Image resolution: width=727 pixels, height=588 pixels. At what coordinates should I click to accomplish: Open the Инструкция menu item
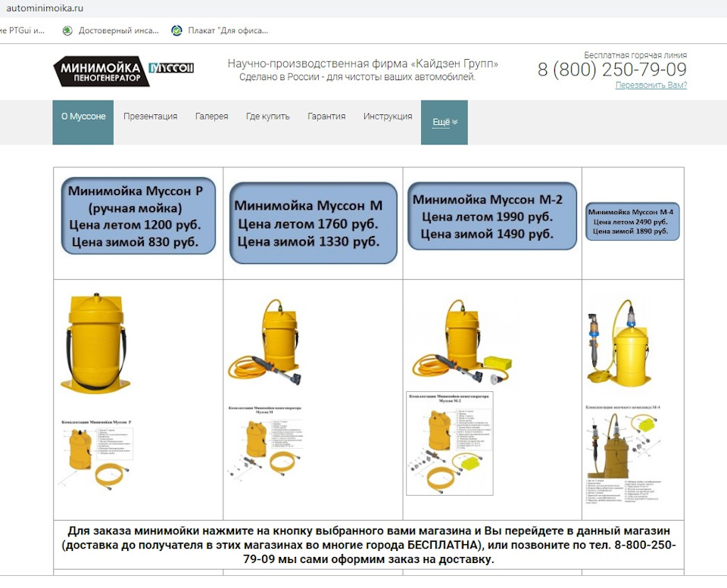[x=388, y=117]
